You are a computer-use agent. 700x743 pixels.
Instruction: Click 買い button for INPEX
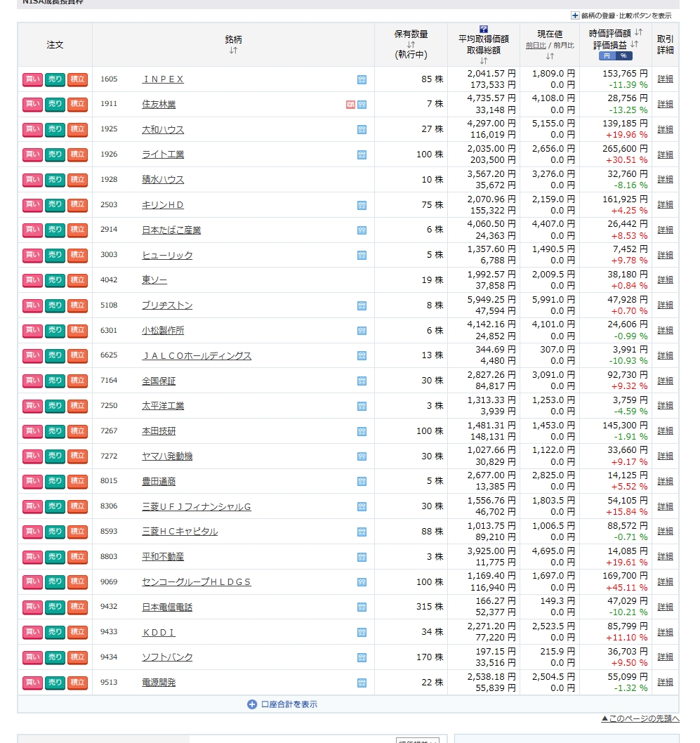point(33,79)
